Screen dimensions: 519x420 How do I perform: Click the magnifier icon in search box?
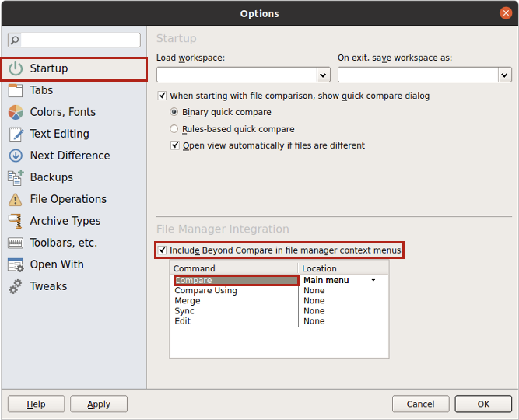click(15, 40)
